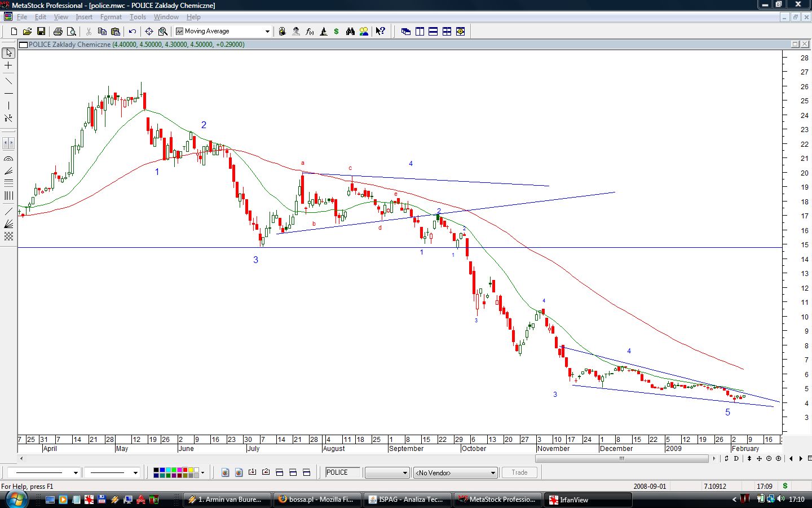Click the Print Preview icon
Image resolution: width=812 pixels, height=508 pixels.
pyautogui.click(x=72, y=32)
